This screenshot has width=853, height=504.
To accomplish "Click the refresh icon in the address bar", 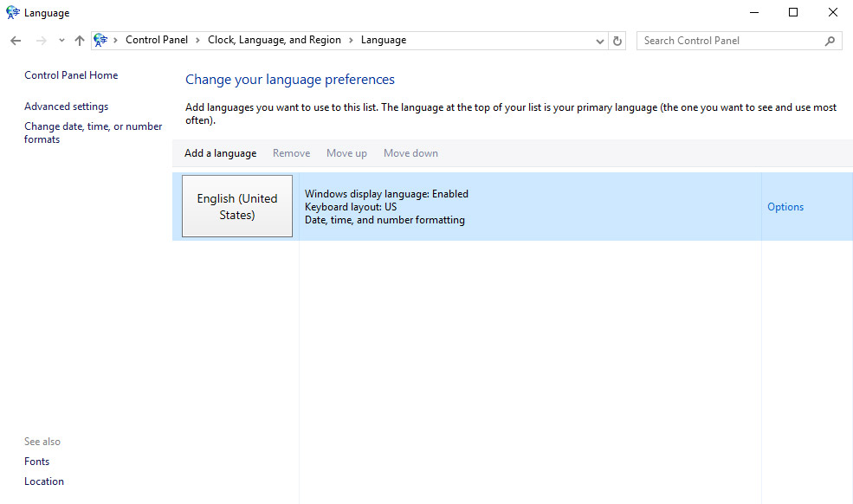I will pos(617,40).
